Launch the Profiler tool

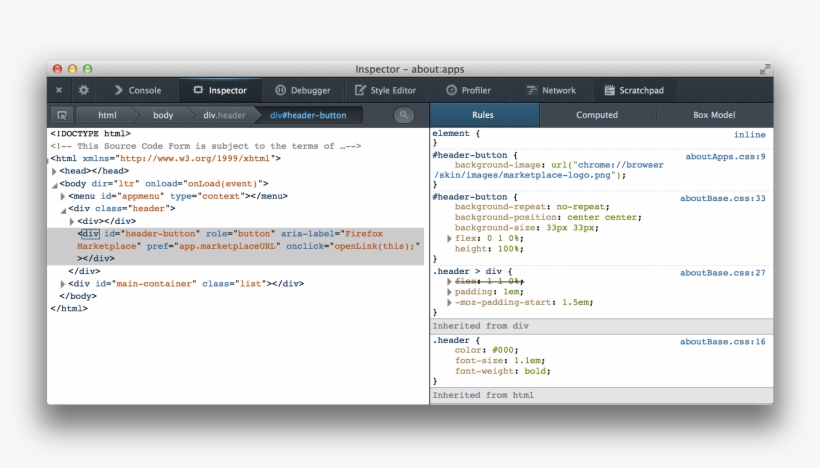(468, 90)
